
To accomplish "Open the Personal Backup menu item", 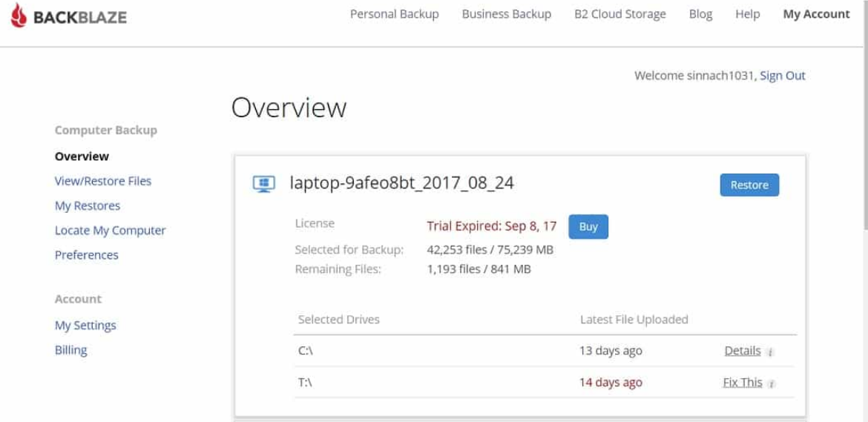I will coord(394,14).
